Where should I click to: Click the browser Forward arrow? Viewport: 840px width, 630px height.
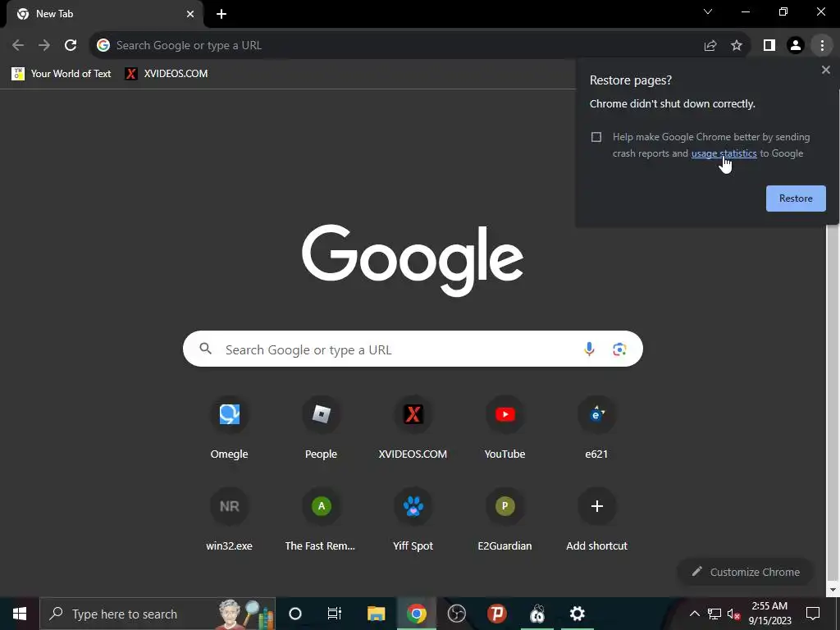[x=44, y=46]
